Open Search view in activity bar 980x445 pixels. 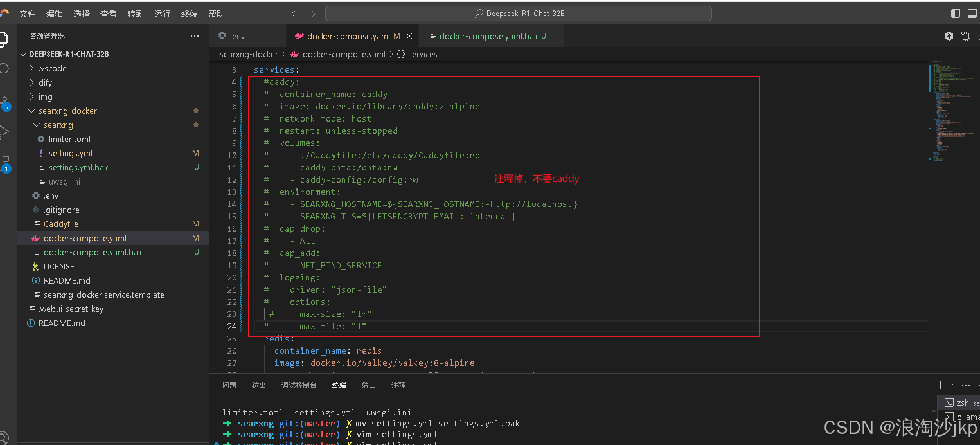coord(3,68)
